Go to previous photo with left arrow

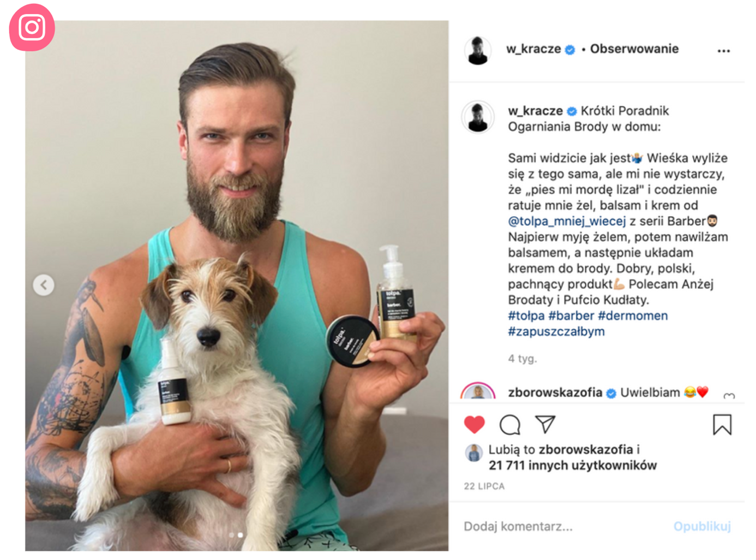[x=44, y=284]
